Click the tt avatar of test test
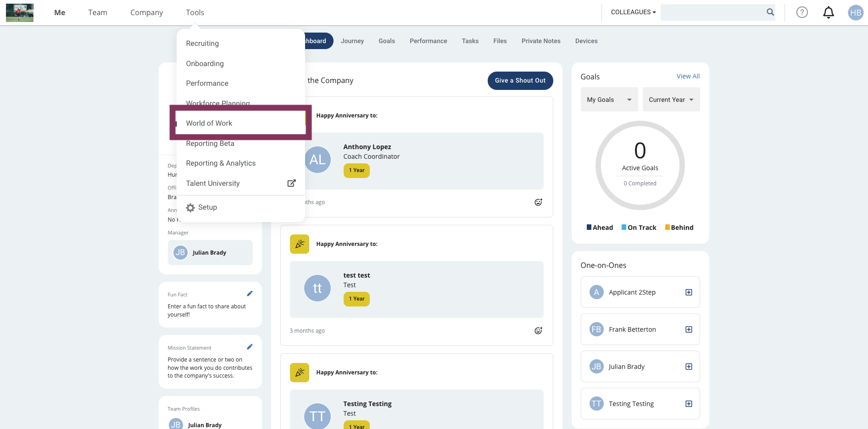 pos(317,288)
